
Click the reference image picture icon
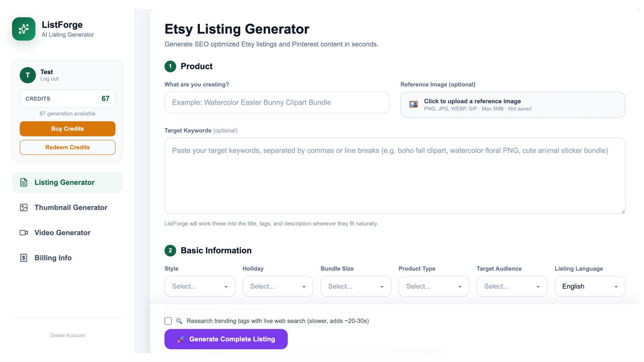pyautogui.click(x=414, y=105)
